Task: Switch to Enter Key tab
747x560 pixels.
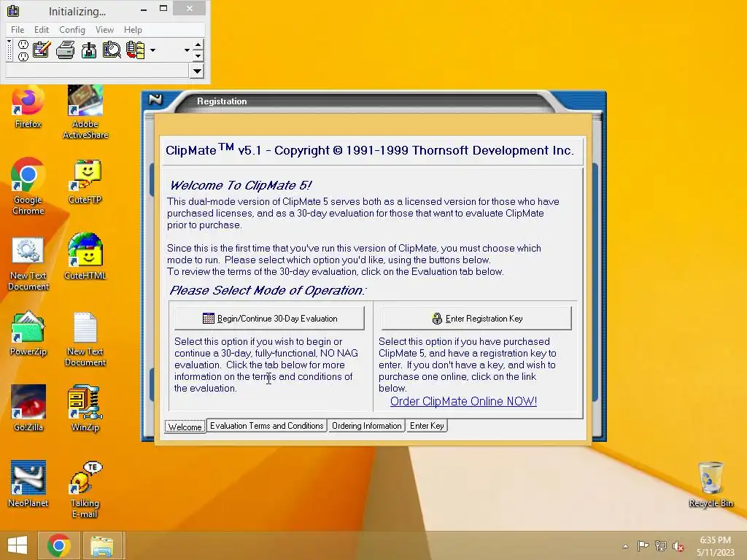Action: pyautogui.click(x=427, y=426)
